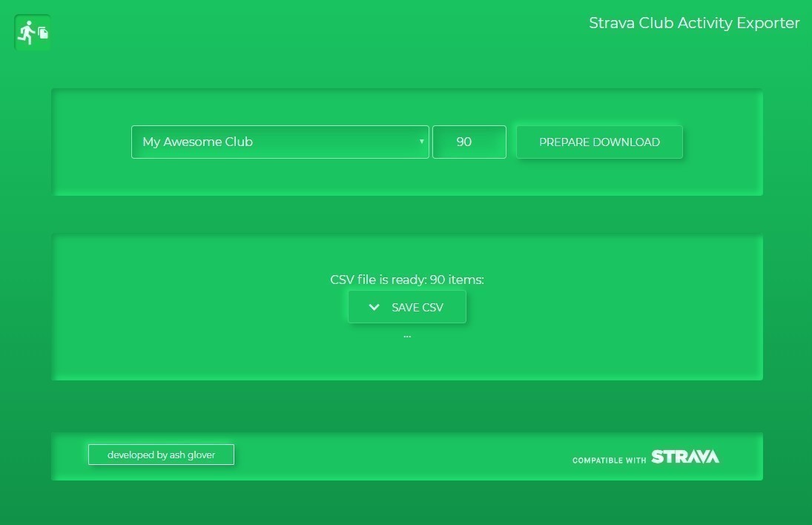
Task: Click the running person app logo icon
Action: (32, 33)
